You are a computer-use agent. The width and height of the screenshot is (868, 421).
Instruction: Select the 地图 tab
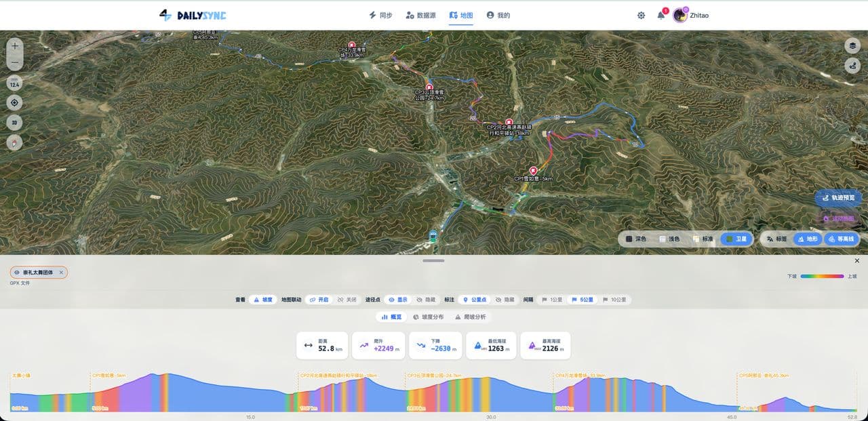coord(461,15)
